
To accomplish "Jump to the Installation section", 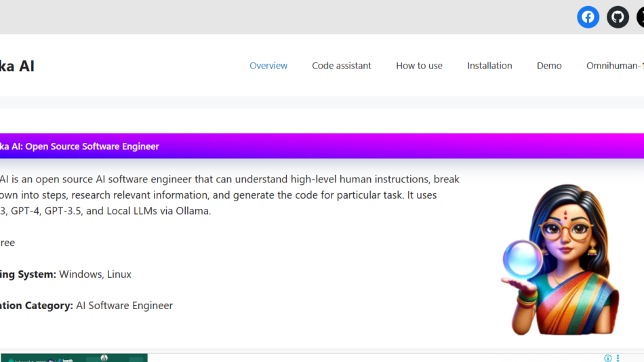I will tap(489, 66).
